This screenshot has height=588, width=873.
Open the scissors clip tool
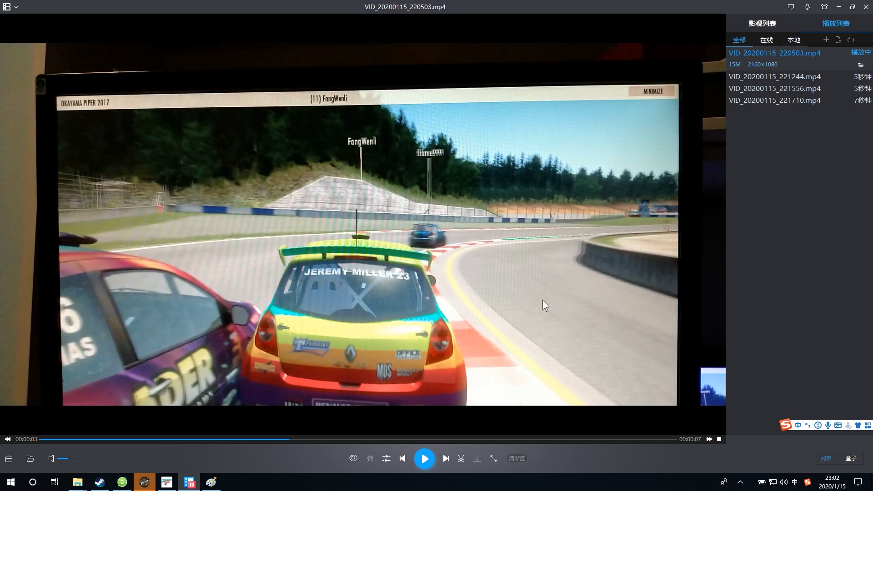[x=461, y=459]
